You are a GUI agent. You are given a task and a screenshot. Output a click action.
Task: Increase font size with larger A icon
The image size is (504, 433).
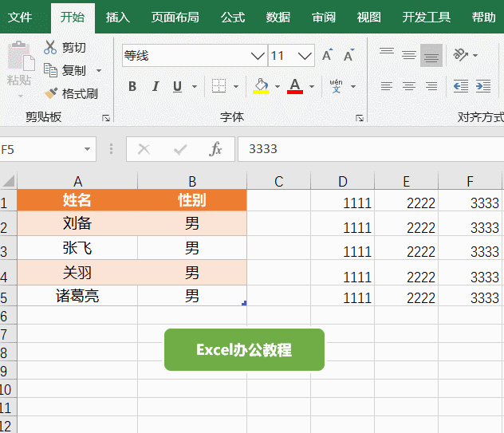point(327,56)
